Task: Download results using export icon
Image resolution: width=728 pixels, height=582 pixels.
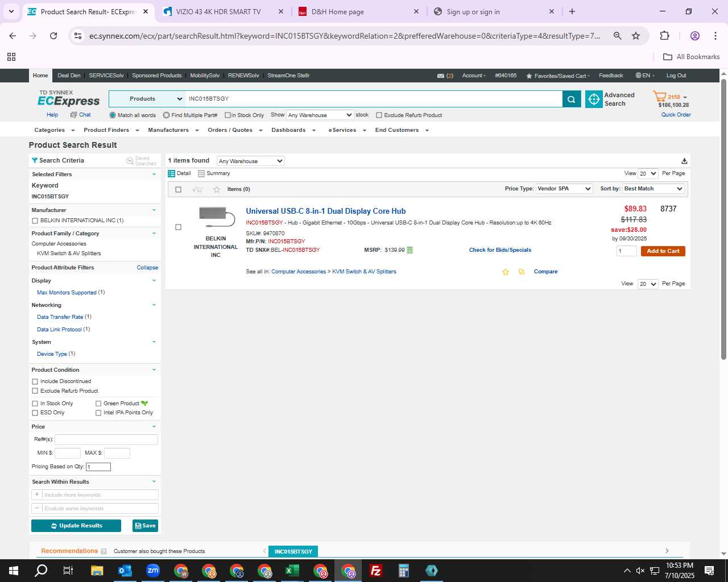Action: [684, 161]
